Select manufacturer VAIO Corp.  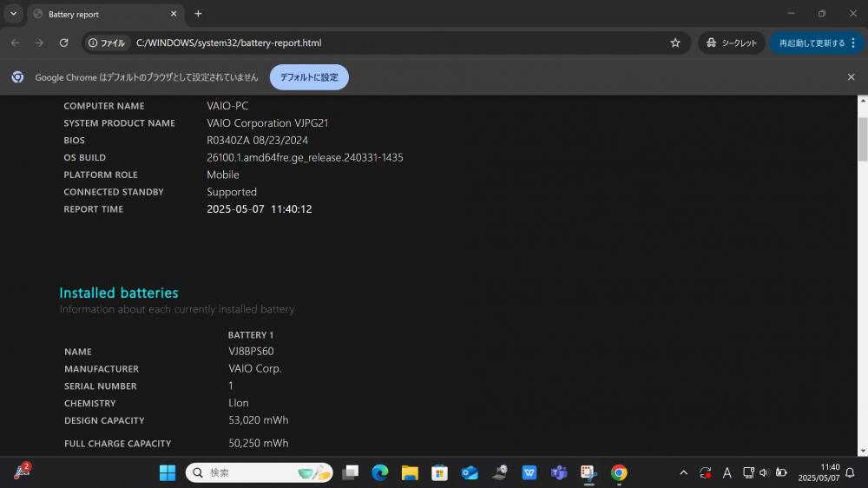pos(255,368)
